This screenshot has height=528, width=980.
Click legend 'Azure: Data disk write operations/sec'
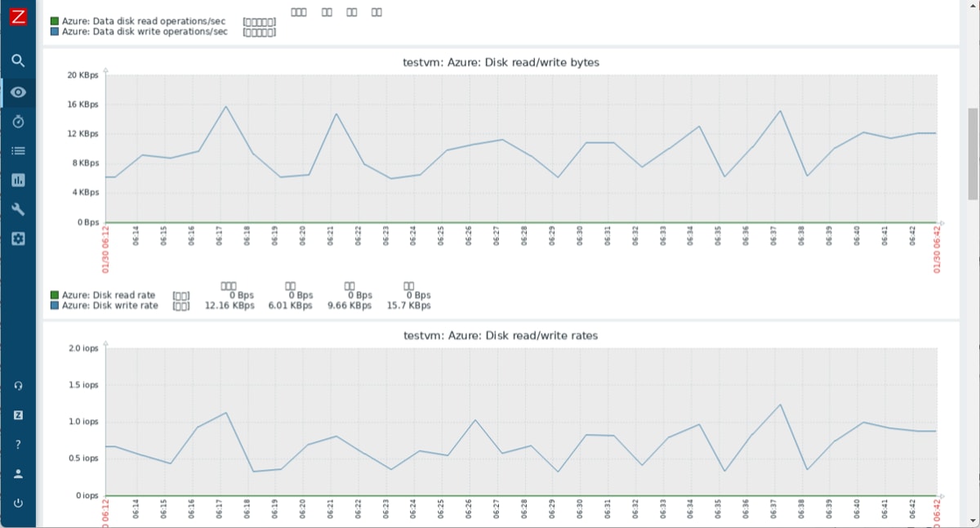(145, 32)
